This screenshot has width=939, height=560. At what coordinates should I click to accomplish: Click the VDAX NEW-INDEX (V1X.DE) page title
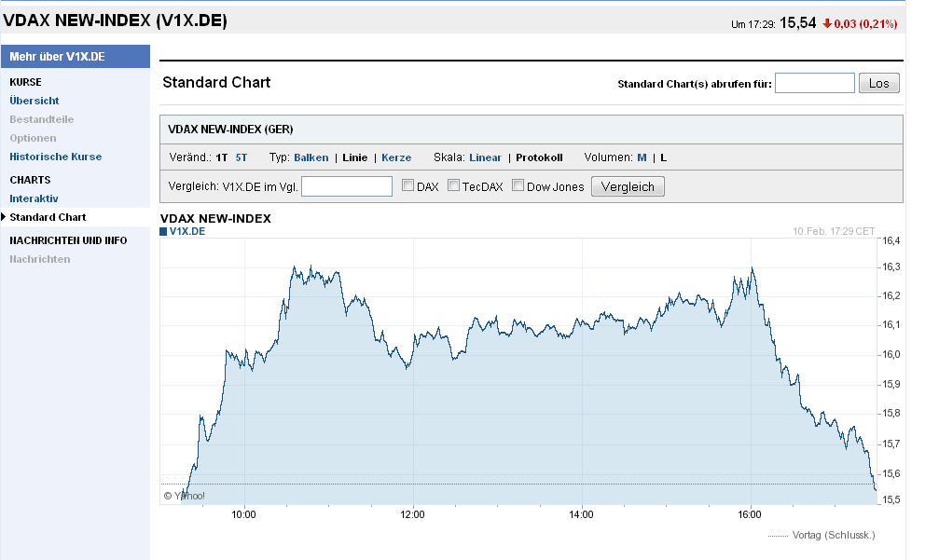click(115, 20)
